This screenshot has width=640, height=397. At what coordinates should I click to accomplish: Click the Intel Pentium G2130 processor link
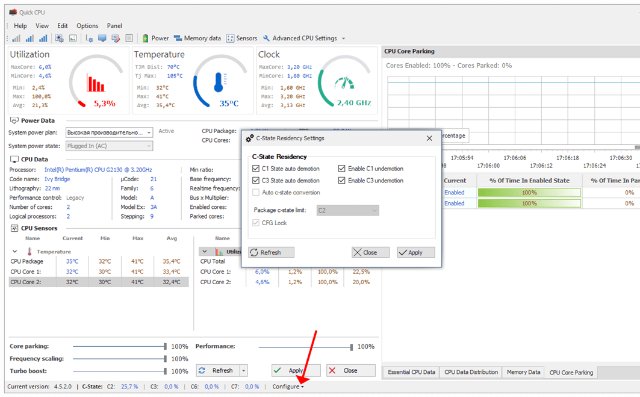pos(98,169)
